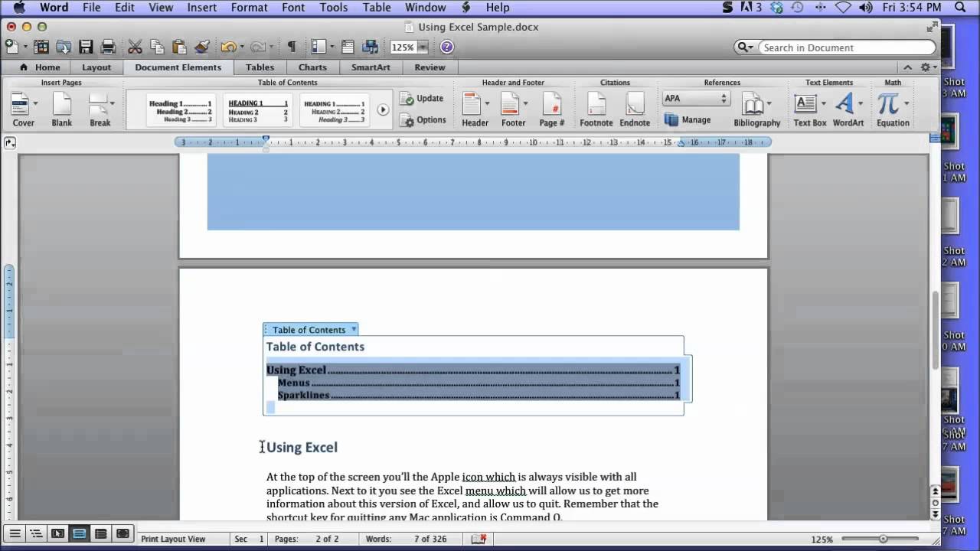Choose the first Heading TOC style
This screenshot has width=980, height=551.
[x=179, y=110]
